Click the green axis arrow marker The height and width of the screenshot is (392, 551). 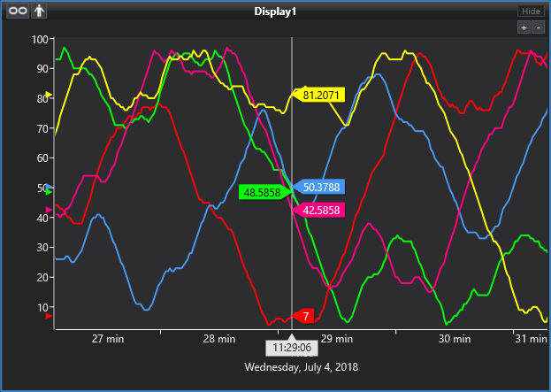coord(49,192)
